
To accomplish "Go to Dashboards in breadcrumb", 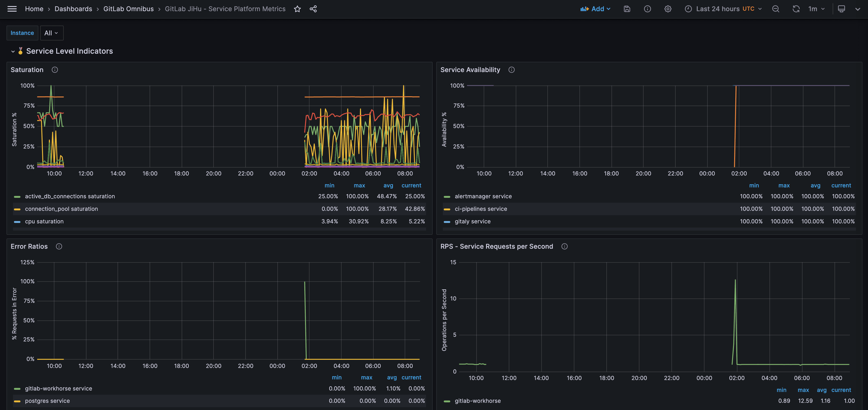I will pyautogui.click(x=73, y=9).
